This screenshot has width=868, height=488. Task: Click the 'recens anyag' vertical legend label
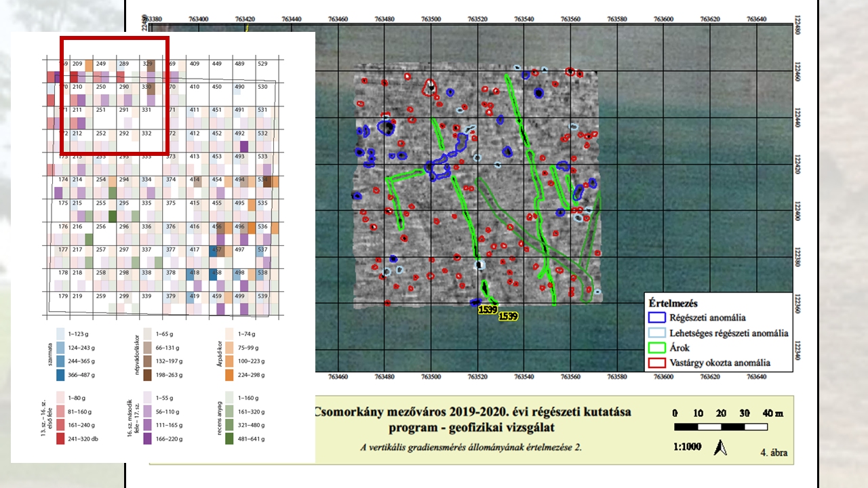click(220, 418)
